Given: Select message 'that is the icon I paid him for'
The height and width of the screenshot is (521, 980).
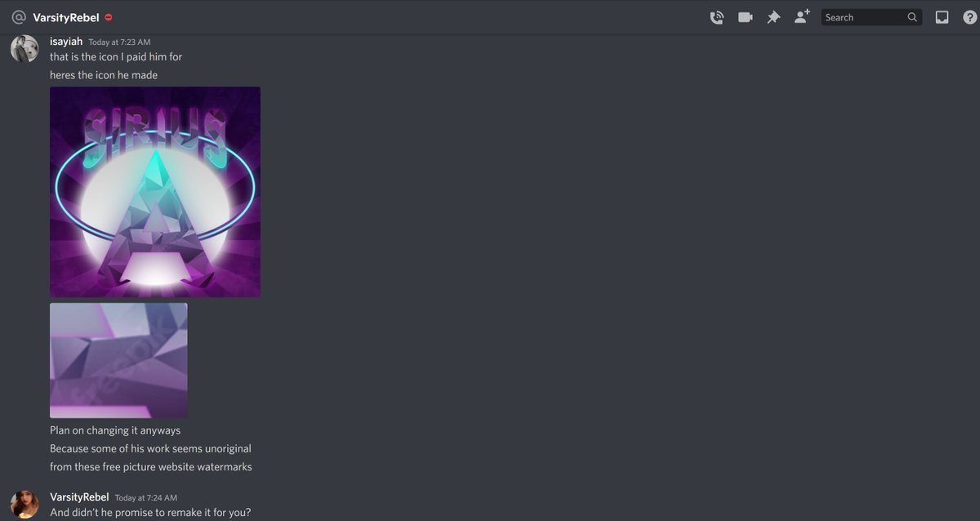Looking at the screenshot, I should coord(116,57).
